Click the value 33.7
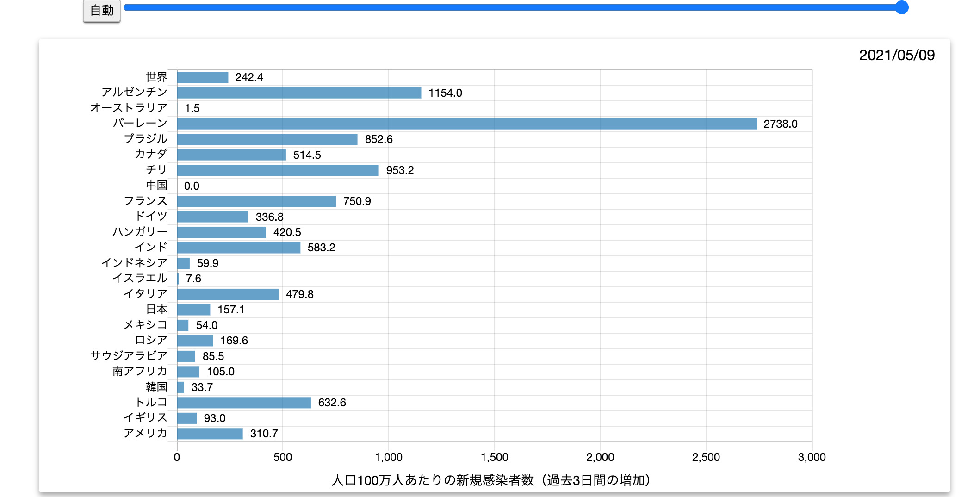The width and height of the screenshot is (980, 497). click(x=202, y=387)
